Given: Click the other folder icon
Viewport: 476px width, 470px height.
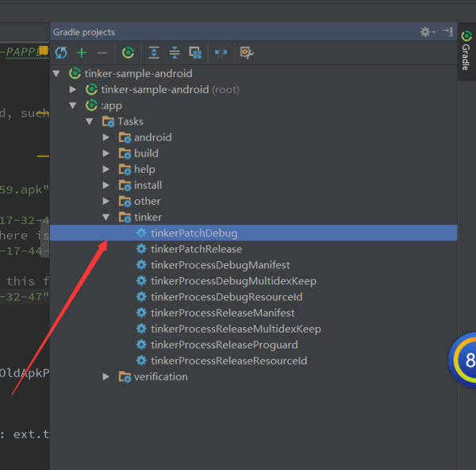Looking at the screenshot, I should (x=125, y=202).
